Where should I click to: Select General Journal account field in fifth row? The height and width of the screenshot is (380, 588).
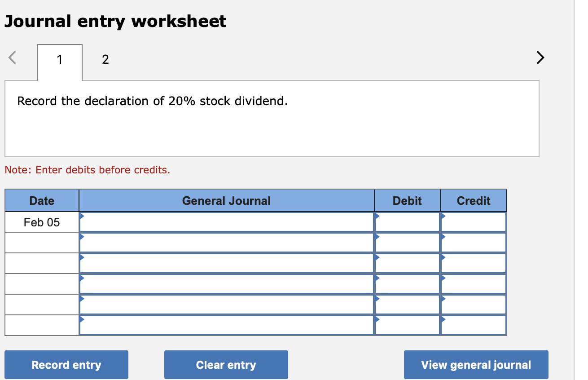tap(227, 305)
